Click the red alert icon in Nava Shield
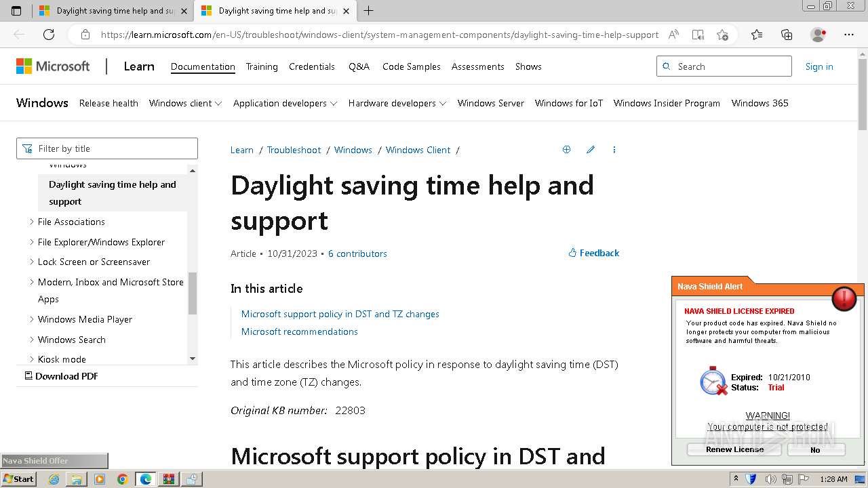This screenshot has width=868, height=488. (x=844, y=298)
